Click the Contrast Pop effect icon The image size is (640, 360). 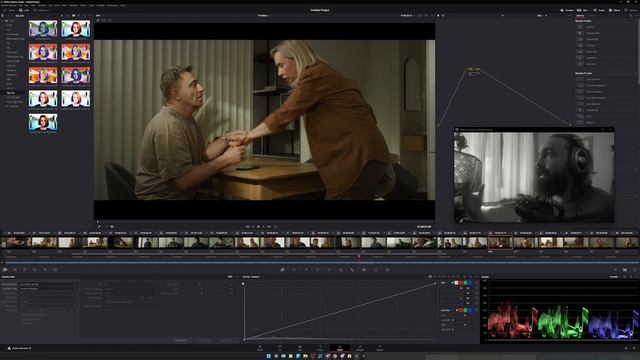click(580, 110)
